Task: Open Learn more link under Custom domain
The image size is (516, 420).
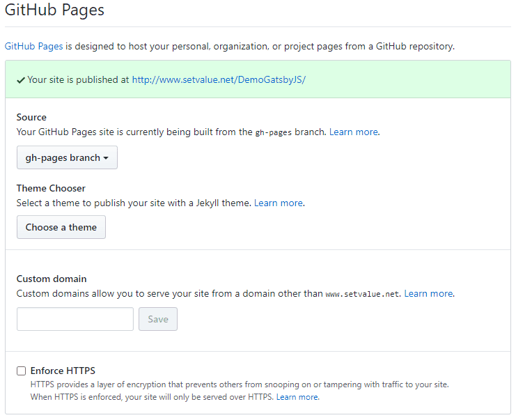Action: (x=428, y=294)
